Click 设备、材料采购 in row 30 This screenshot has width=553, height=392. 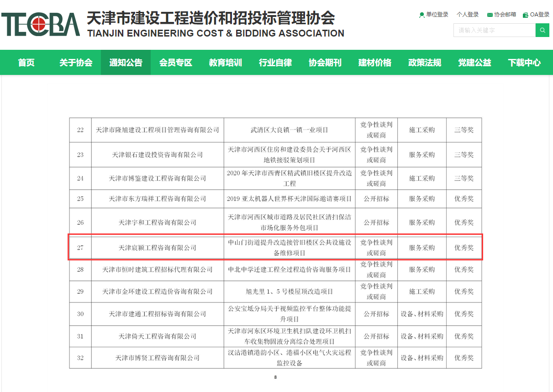(422, 314)
